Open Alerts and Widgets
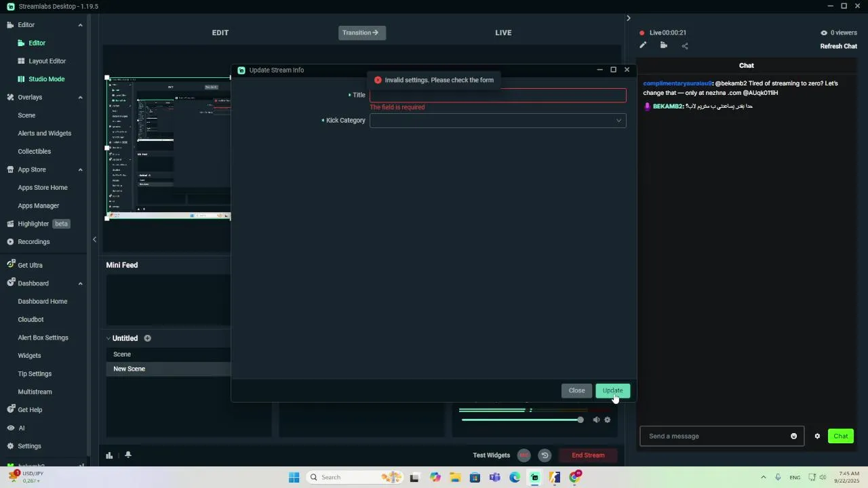 pyautogui.click(x=44, y=134)
